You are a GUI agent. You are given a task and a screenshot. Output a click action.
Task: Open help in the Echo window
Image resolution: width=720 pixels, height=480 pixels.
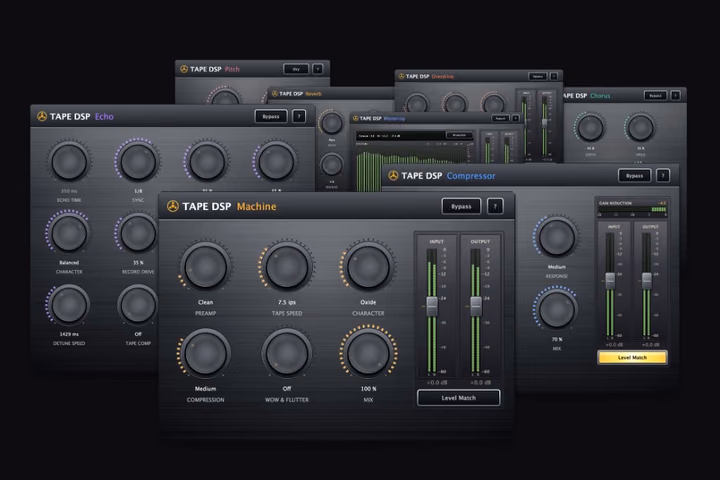click(299, 116)
